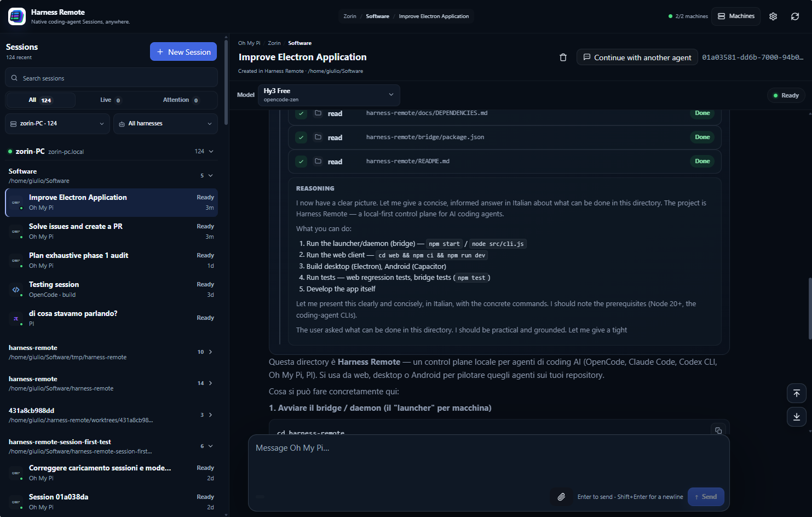Jump to bottom of conversation arrow button

(797, 417)
